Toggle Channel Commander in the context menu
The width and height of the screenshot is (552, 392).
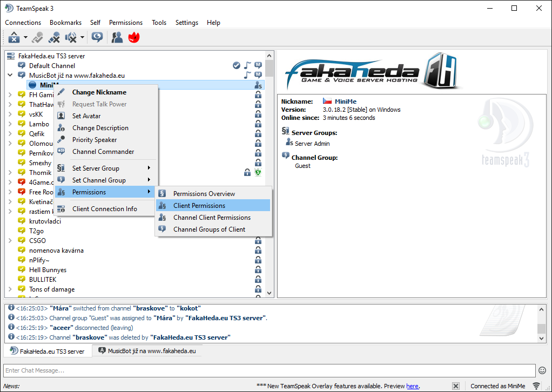point(105,152)
